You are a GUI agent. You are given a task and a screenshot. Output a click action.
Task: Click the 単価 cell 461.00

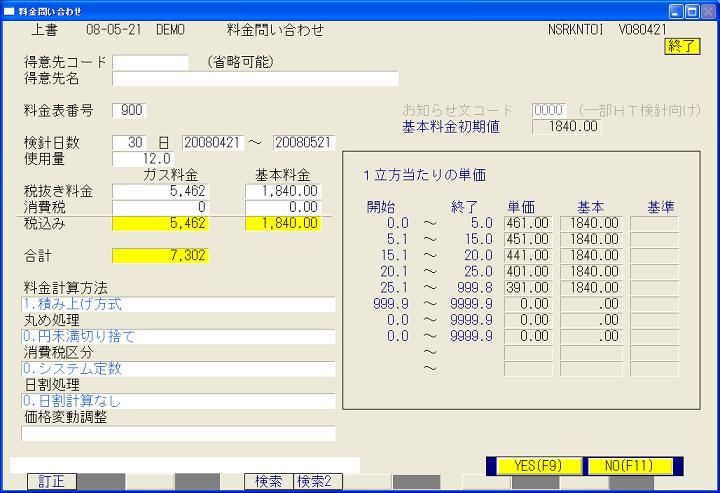pos(528,224)
